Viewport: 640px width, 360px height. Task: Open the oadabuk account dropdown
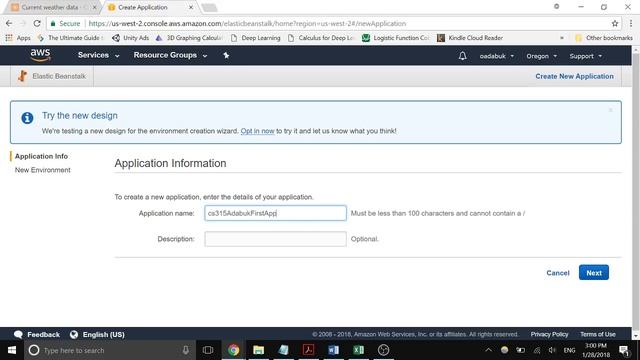[496, 56]
